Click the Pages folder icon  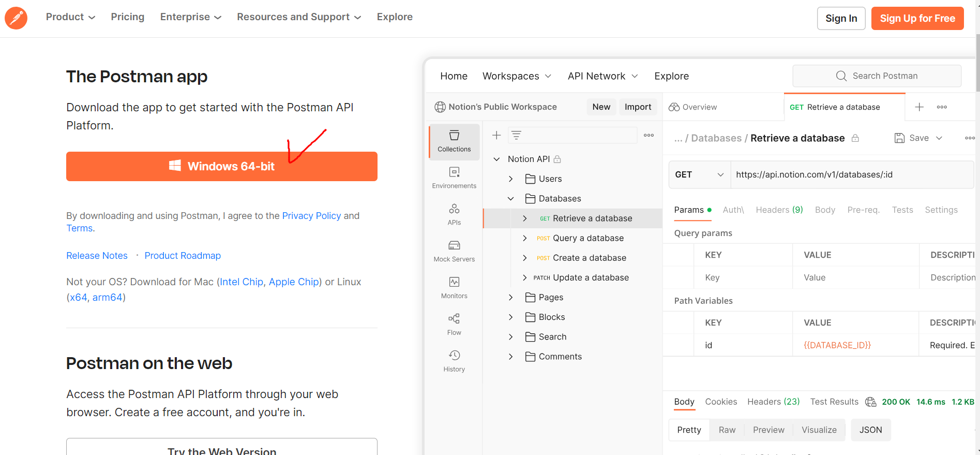click(x=530, y=298)
